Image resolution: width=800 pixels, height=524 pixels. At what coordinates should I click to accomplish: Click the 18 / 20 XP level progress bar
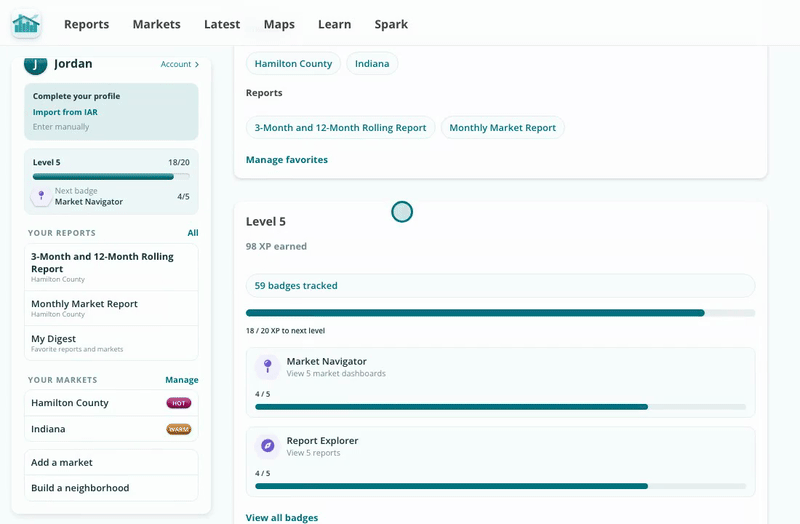500,313
